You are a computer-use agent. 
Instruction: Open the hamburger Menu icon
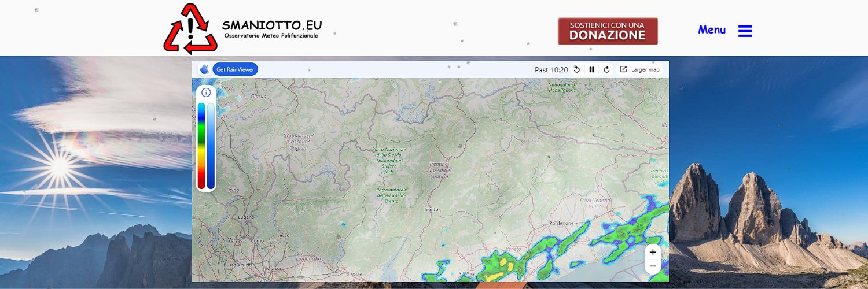(745, 31)
